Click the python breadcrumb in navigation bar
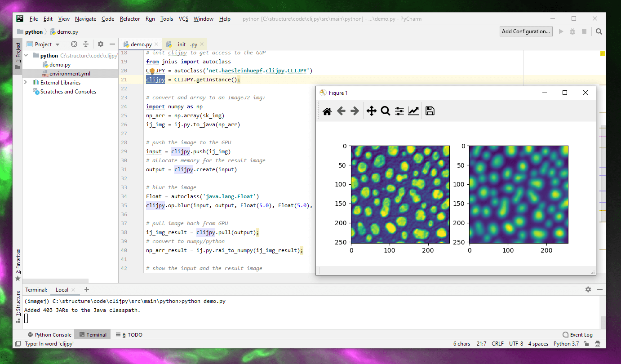Viewport: 621px width, 364px height. tap(30, 32)
